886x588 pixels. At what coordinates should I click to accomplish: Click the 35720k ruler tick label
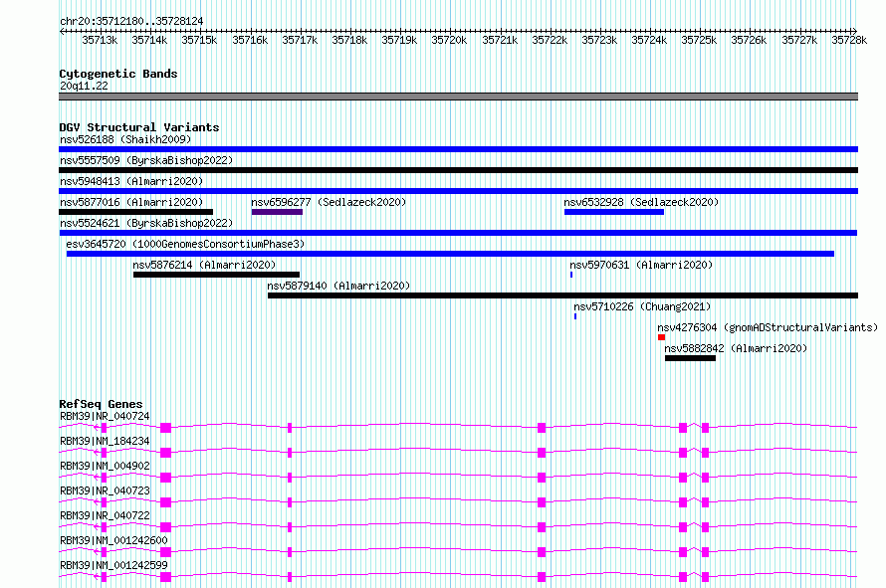[449, 40]
